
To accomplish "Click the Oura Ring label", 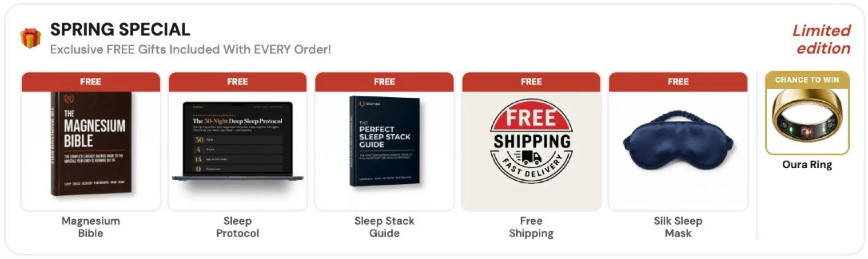I will tap(807, 165).
